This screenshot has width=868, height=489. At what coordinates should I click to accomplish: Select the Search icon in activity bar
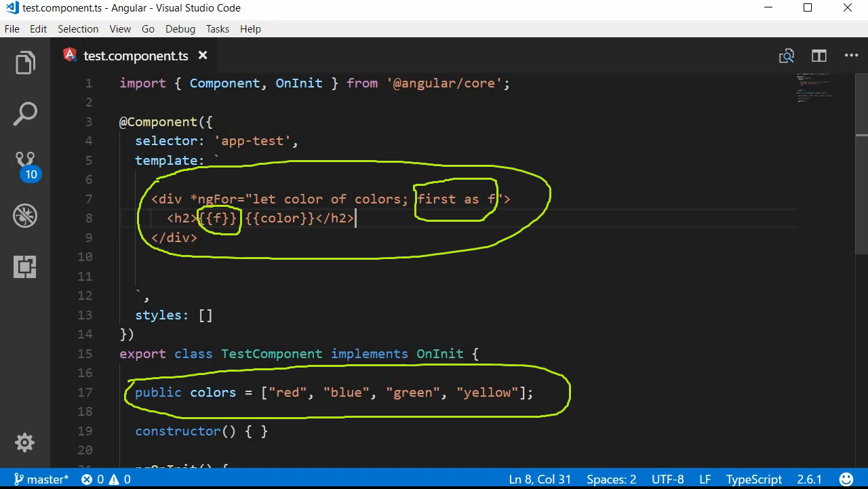tap(25, 113)
